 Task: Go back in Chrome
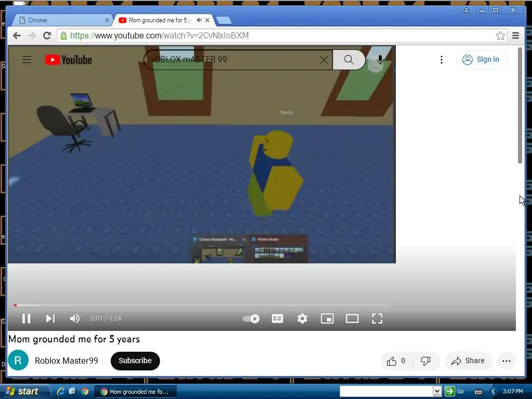click(x=17, y=36)
